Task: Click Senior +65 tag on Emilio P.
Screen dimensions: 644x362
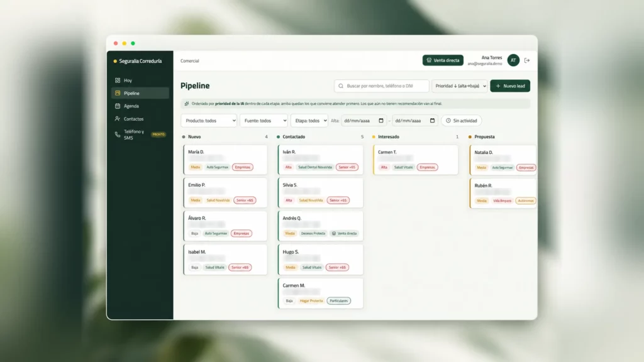Action: pos(245,200)
